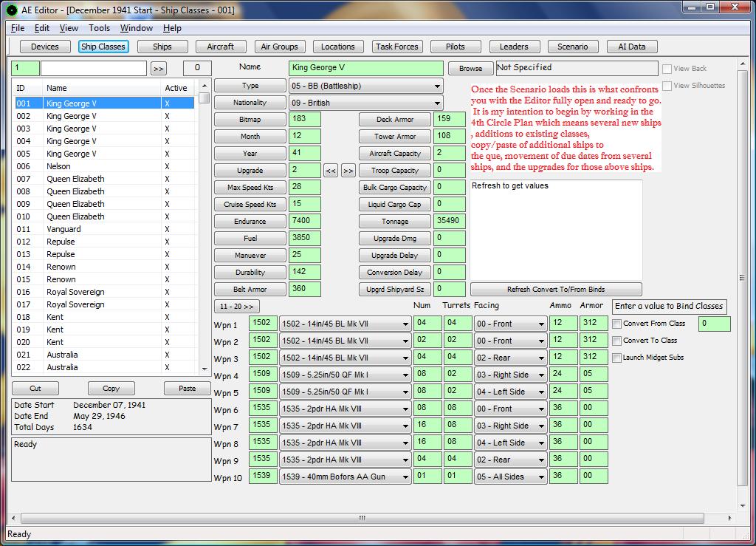Click horizontal scrollbar right arrow

pos(729,518)
